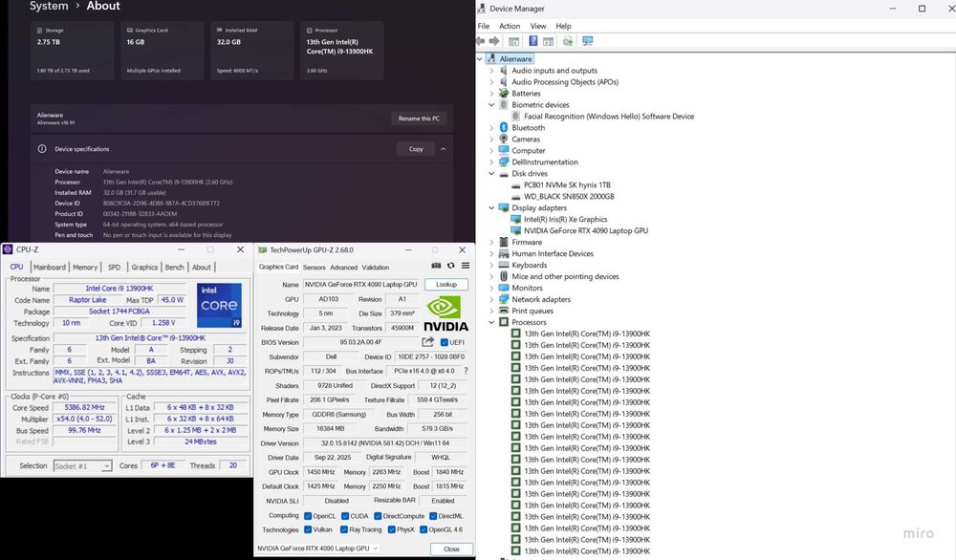This screenshot has width=956, height=560.
Task: Switch to the Bench tab in CPU-Z
Action: coord(174,267)
